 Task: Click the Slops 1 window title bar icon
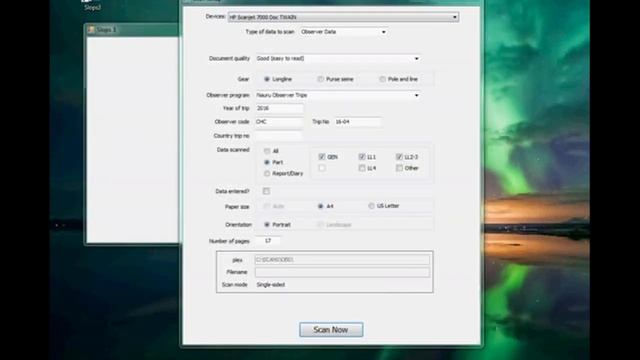pyautogui.click(x=91, y=29)
